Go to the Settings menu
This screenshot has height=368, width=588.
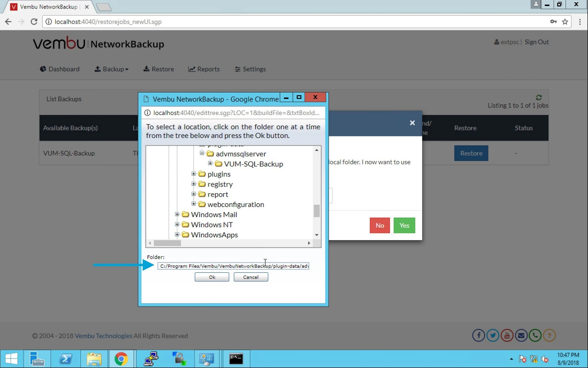coord(250,69)
